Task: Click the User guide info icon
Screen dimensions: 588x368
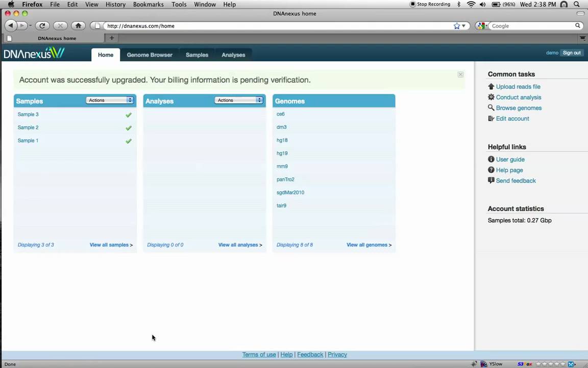Action: pyautogui.click(x=491, y=159)
